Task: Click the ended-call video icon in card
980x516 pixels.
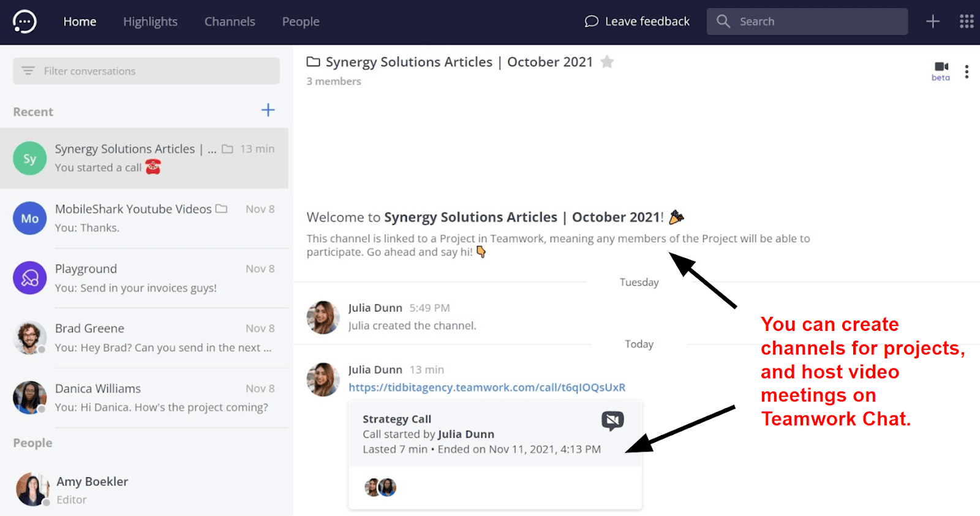Action: [612, 420]
